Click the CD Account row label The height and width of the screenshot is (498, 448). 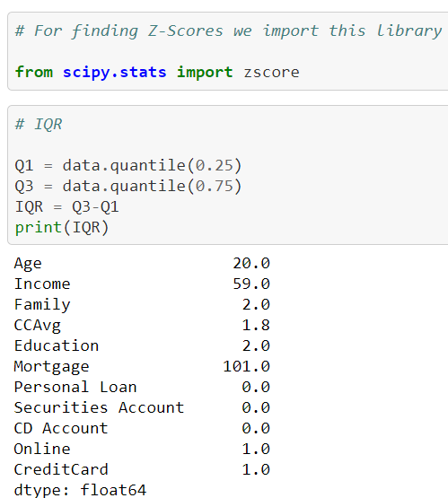61,428
